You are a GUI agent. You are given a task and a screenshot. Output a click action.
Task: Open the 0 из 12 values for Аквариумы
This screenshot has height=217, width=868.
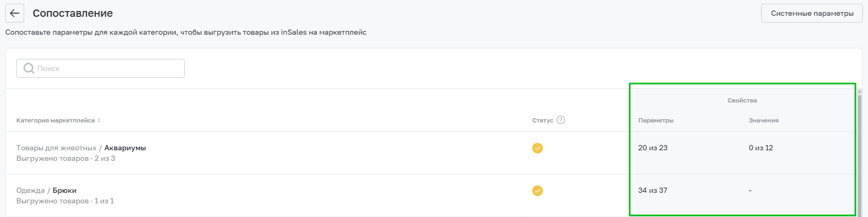[761, 148]
